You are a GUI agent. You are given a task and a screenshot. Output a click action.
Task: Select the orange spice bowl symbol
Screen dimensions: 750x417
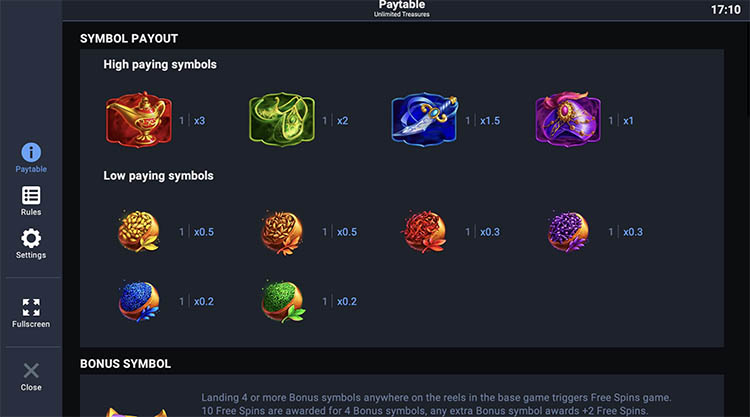(x=281, y=231)
